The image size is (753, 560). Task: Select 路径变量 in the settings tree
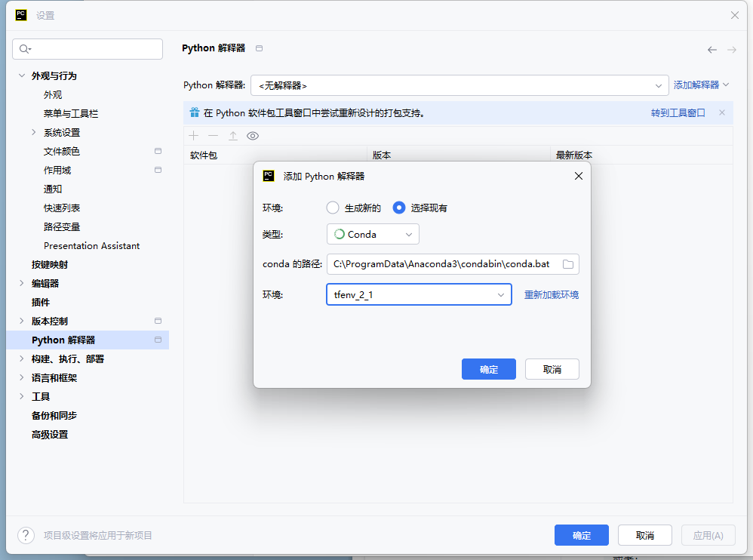61,226
